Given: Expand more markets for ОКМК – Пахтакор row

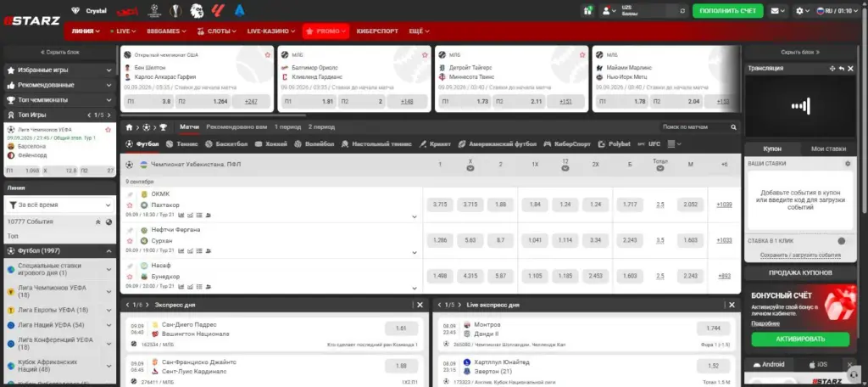Looking at the screenshot, I should click(x=415, y=217).
